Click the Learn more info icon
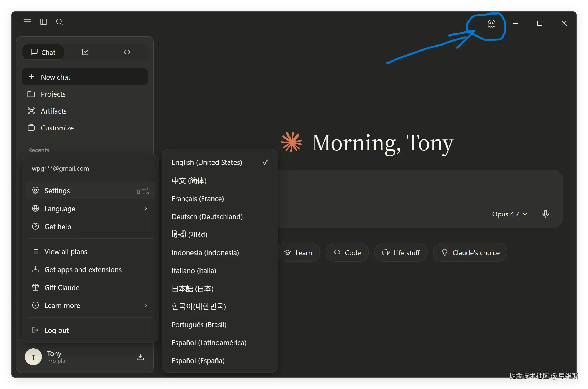The height and width of the screenshot is (389, 588). [35, 305]
